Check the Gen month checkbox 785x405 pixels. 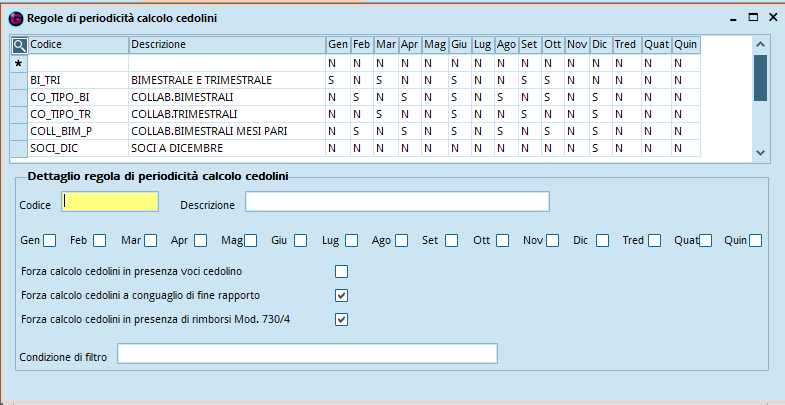point(49,241)
